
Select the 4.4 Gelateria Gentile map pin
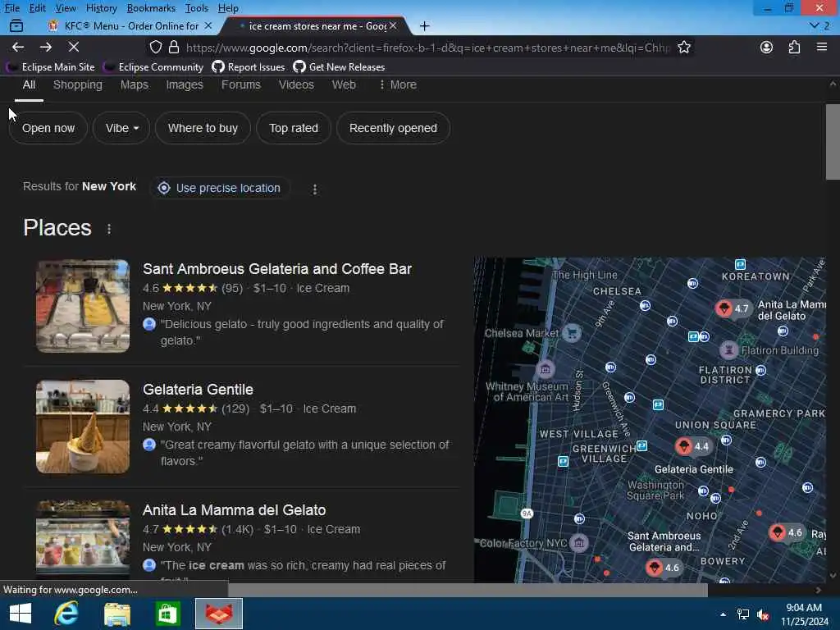693,446
